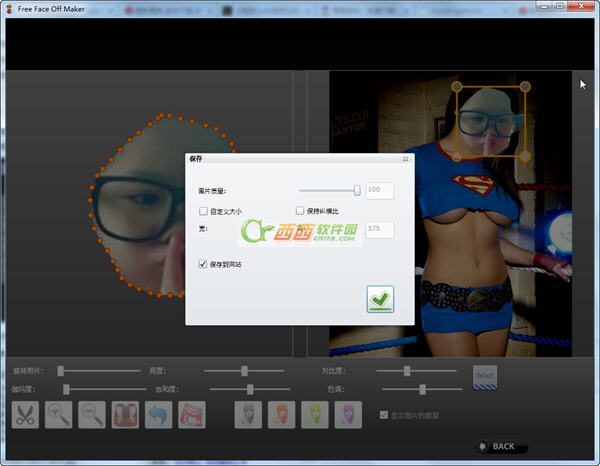Image resolution: width=600 pixels, height=466 pixels.
Task: Apply the orange face filter
Action: [x=281, y=415]
